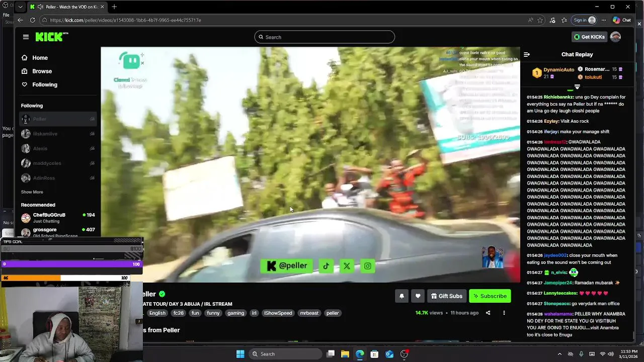
Task: Click the address bar URL
Action: point(126,20)
